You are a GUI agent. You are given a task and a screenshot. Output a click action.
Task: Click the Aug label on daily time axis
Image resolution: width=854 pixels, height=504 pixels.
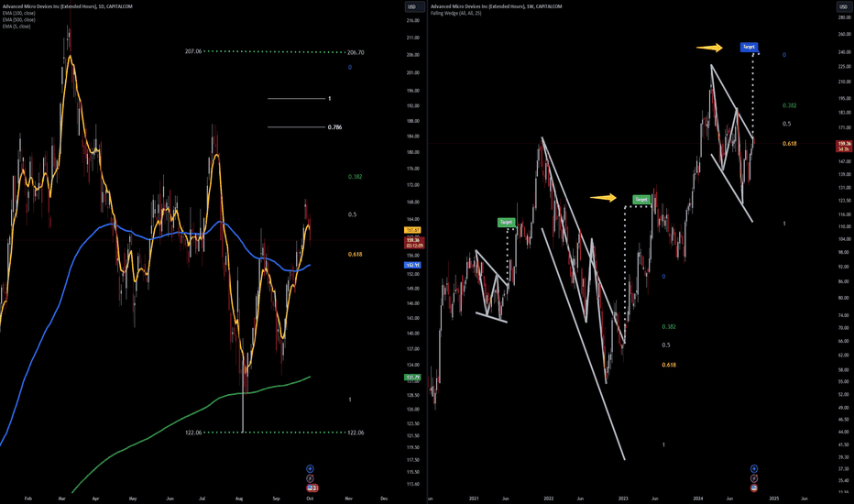(x=239, y=499)
